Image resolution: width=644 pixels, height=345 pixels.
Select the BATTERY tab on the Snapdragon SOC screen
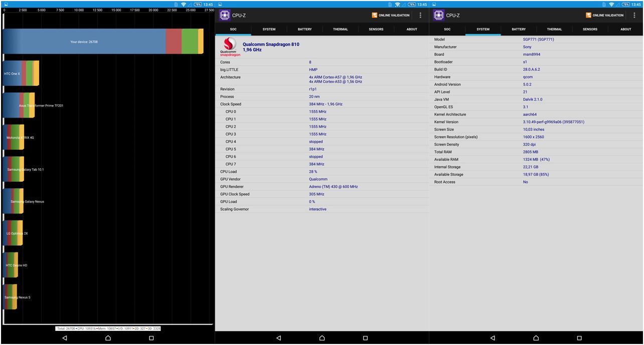(x=304, y=29)
